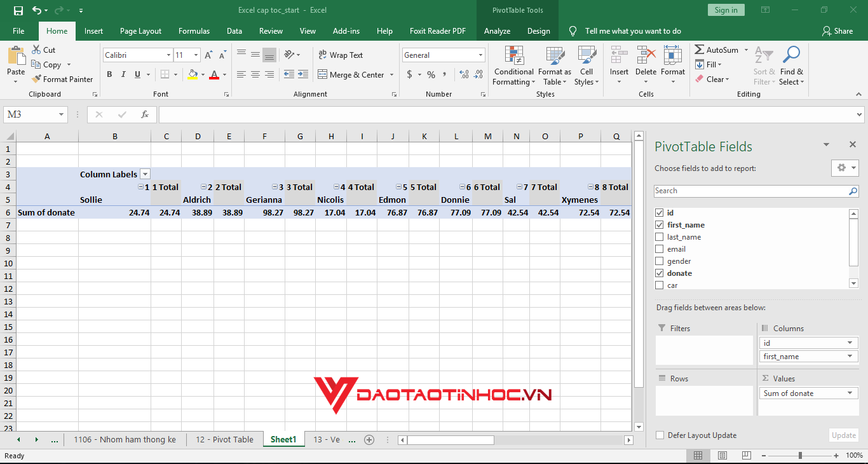Screen dimensions: 868x464
Task: Apply the AutoSum function
Action: pyautogui.click(x=721, y=49)
